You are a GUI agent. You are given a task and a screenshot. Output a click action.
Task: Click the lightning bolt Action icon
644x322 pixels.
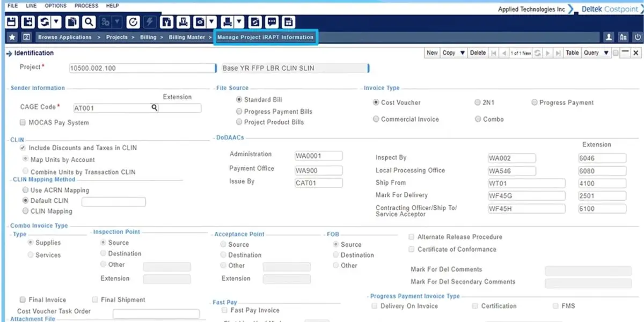(x=150, y=22)
